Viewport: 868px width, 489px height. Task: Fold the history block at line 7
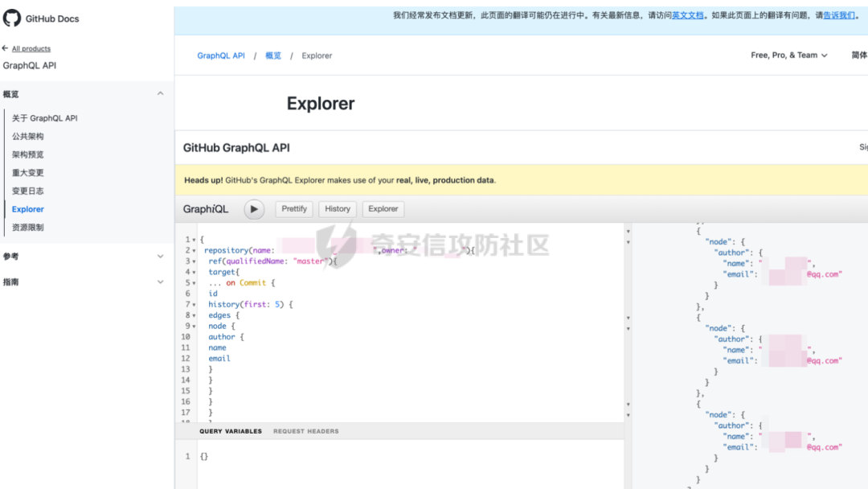tap(194, 305)
